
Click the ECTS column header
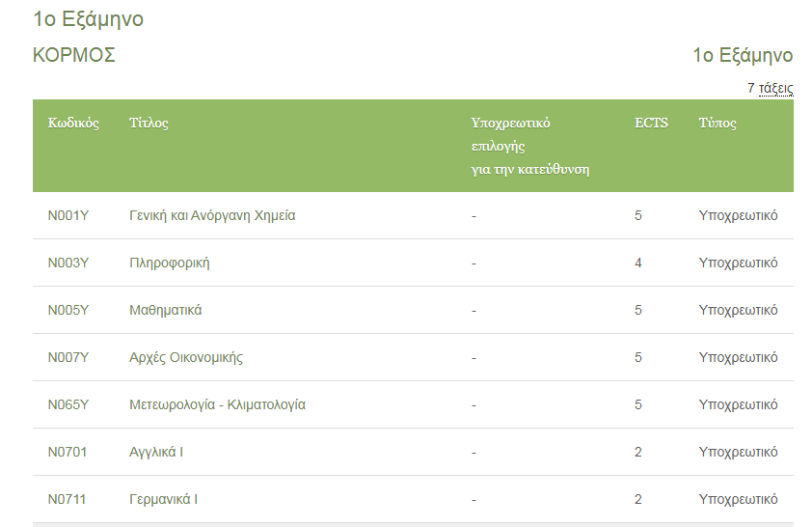[x=651, y=124]
